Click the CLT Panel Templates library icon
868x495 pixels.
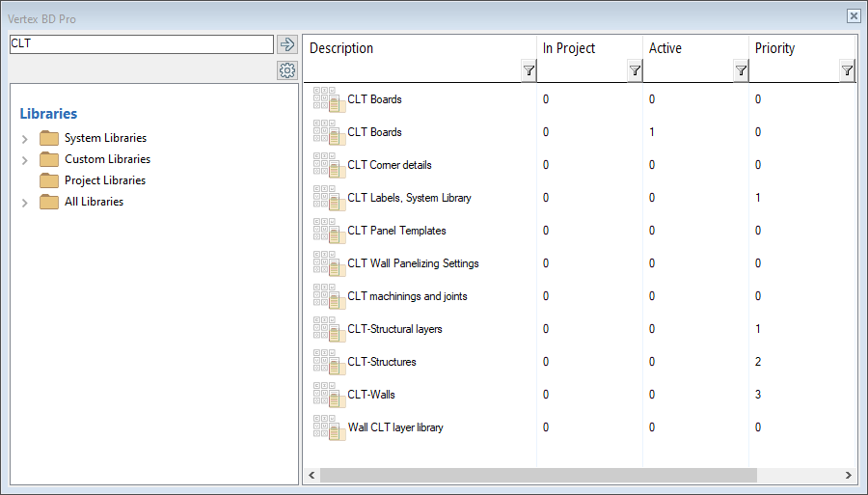coord(329,231)
